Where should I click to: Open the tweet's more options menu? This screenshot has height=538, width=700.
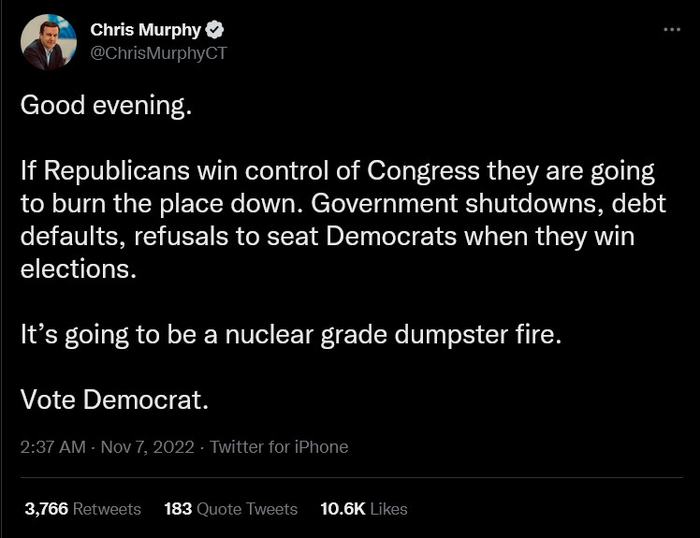pyautogui.click(x=671, y=30)
